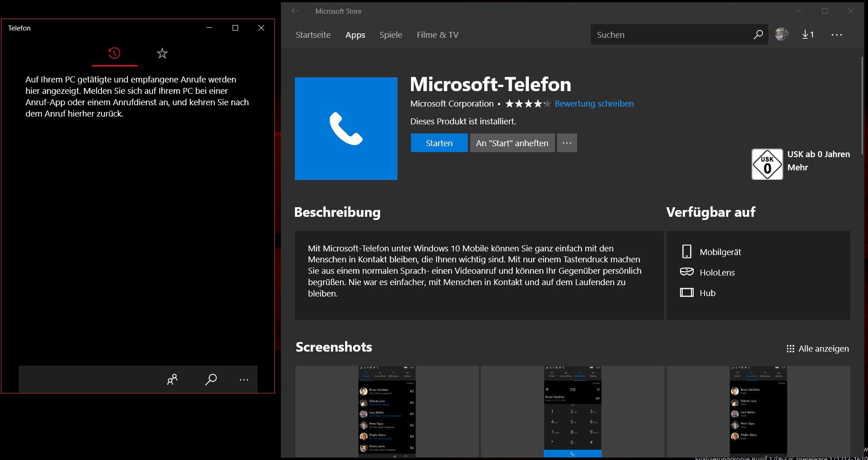Maximize the Telefon window
868x460 pixels.
pyautogui.click(x=235, y=28)
